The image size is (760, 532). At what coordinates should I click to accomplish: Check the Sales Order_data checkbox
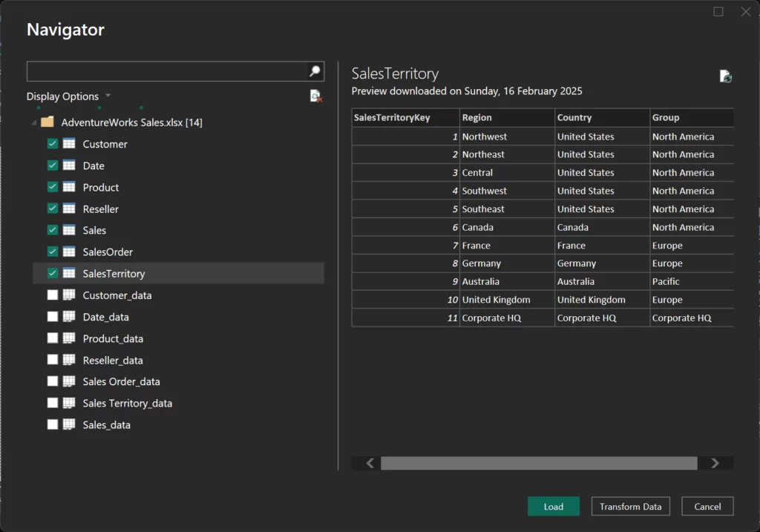click(53, 381)
